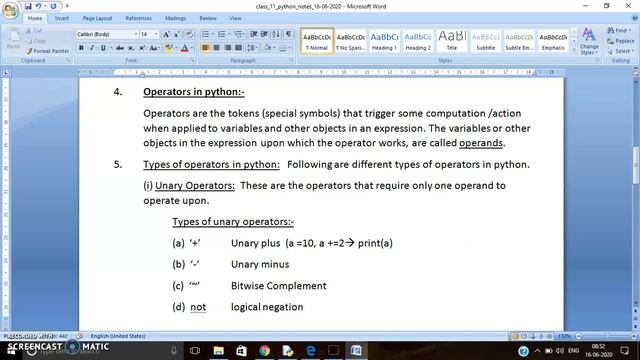Screen dimensions: 640x360
Task: Grow font size with A-up icon
Action: [167, 35]
